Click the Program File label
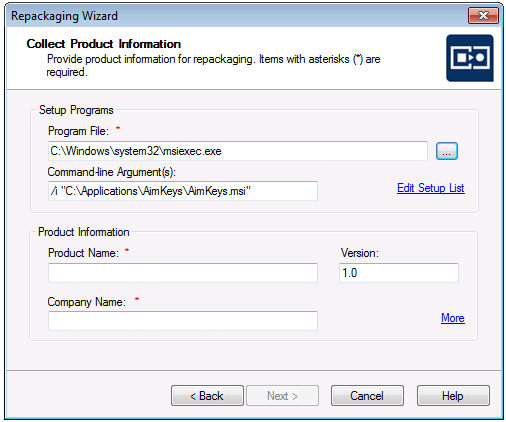Image resolution: width=506 pixels, height=422 pixels. [78, 131]
